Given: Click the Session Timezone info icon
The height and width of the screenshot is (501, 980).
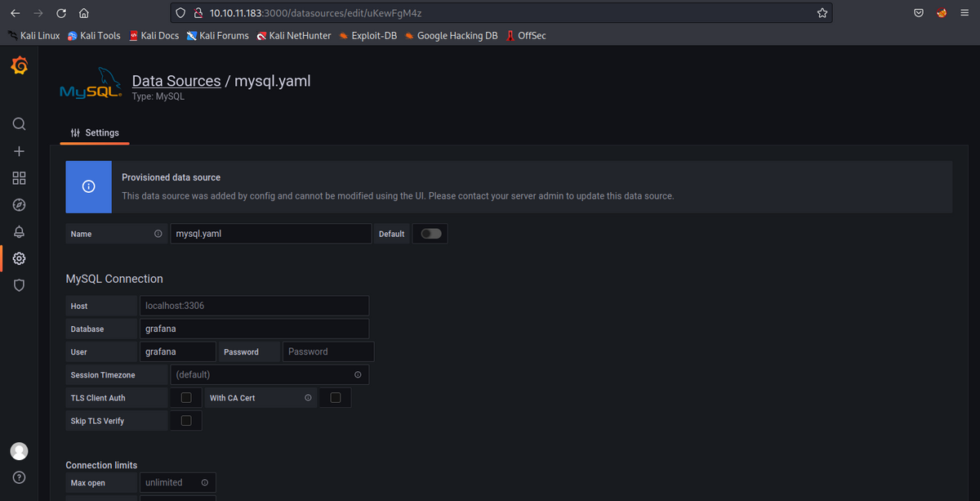Looking at the screenshot, I should (x=358, y=374).
